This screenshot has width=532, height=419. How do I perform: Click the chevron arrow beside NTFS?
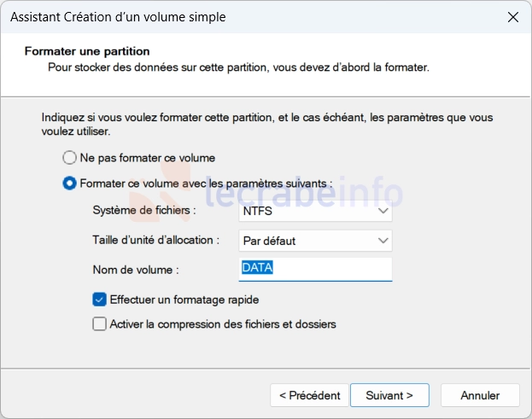383,210
